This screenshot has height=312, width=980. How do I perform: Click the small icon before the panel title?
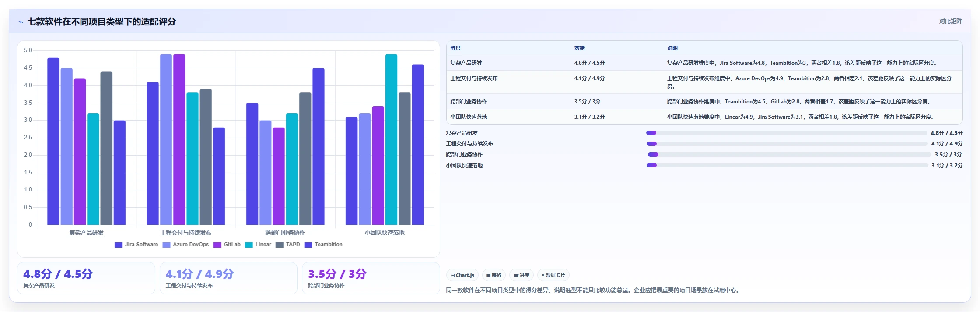pos(21,22)
